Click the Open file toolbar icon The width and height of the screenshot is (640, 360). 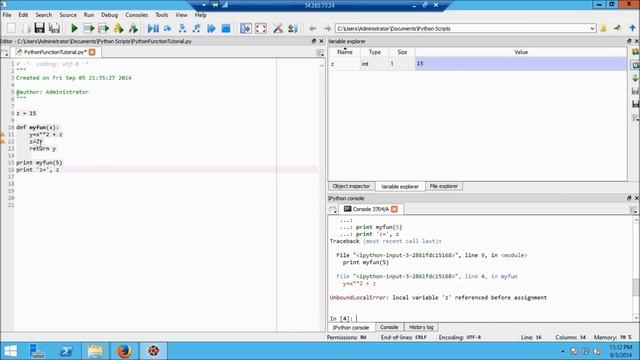(26, 28)
